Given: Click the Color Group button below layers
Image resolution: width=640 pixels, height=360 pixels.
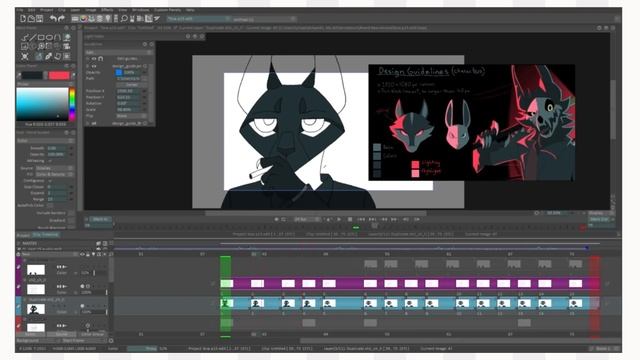Looking at the screenshot, I should pos(92,334).
